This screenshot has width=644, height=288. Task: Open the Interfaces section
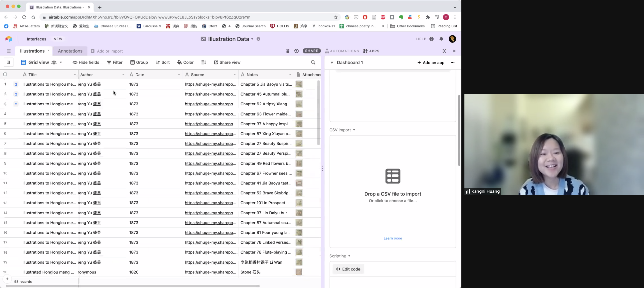(36, 39)
